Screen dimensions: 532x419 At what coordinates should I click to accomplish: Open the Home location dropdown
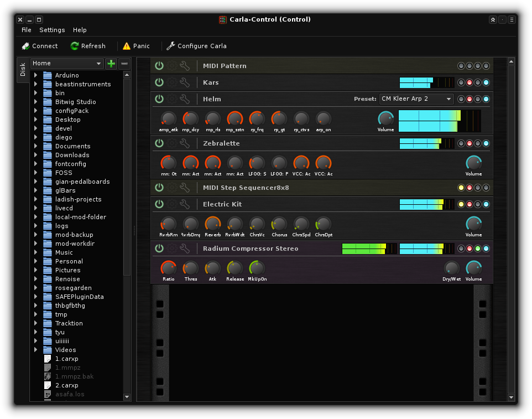67,64
